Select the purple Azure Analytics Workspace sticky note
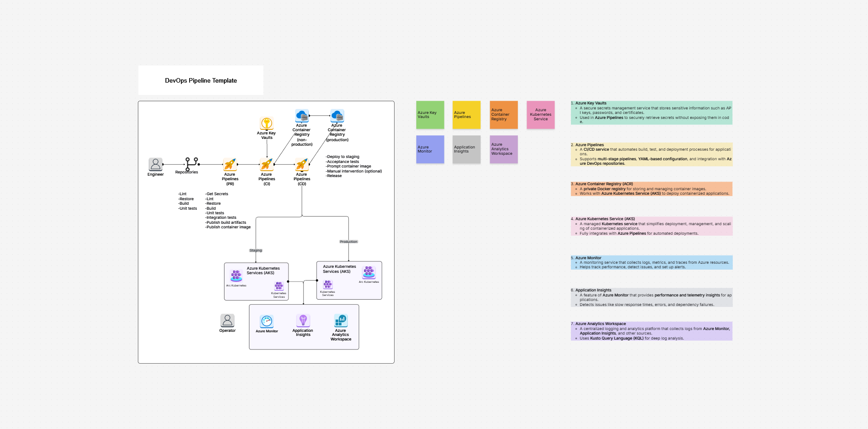Image resolution: width=868 pixels, height=429 pixels. point(504,149)
